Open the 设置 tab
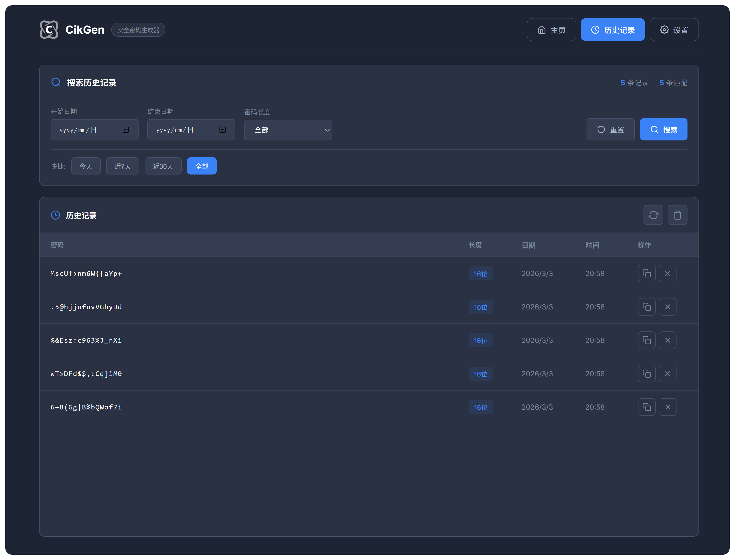The width and height of the screenshot is (735, 560). click(x=674, y=30)
